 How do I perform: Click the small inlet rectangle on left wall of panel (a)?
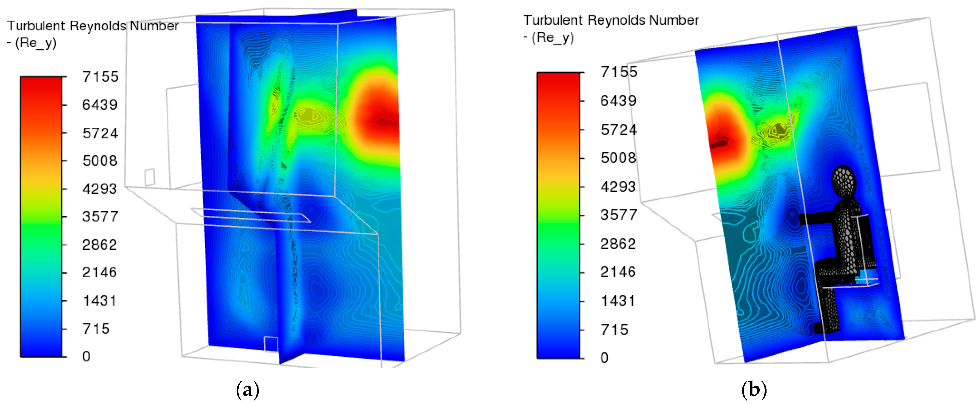pyautogui.click(x=150, y=177)
